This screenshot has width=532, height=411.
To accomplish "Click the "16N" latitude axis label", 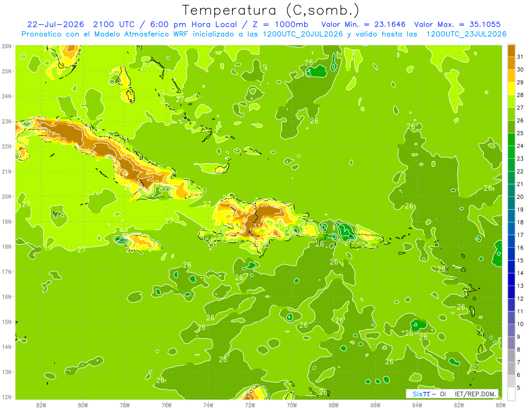I will coord(7,297).
